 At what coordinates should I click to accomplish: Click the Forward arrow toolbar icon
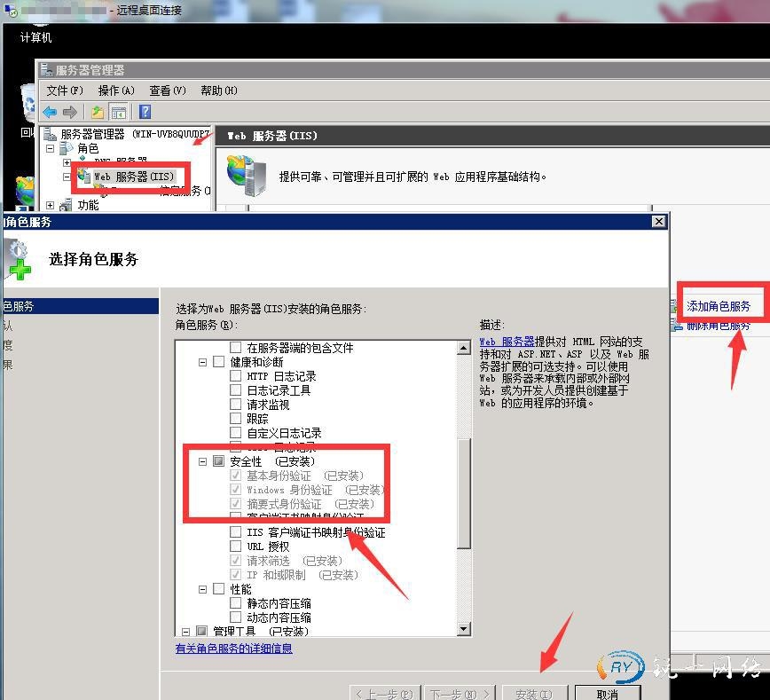point(70,112)
